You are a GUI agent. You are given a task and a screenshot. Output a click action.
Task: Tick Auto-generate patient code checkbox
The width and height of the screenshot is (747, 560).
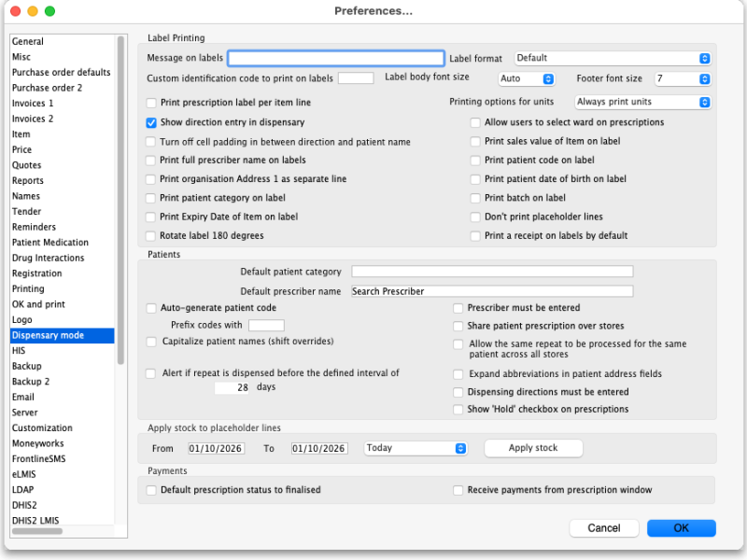click(x=151, y=308)
